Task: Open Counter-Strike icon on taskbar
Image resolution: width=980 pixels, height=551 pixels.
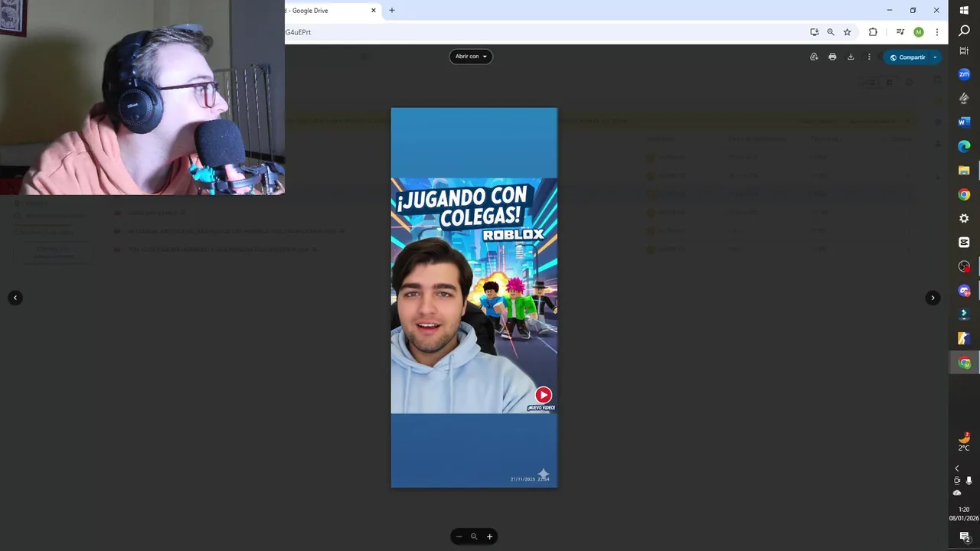Action: [x=964, y=338]
